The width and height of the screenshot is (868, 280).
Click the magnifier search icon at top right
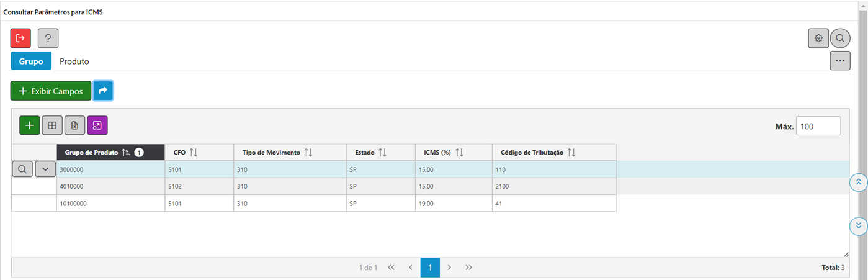[x=840, y=38]
